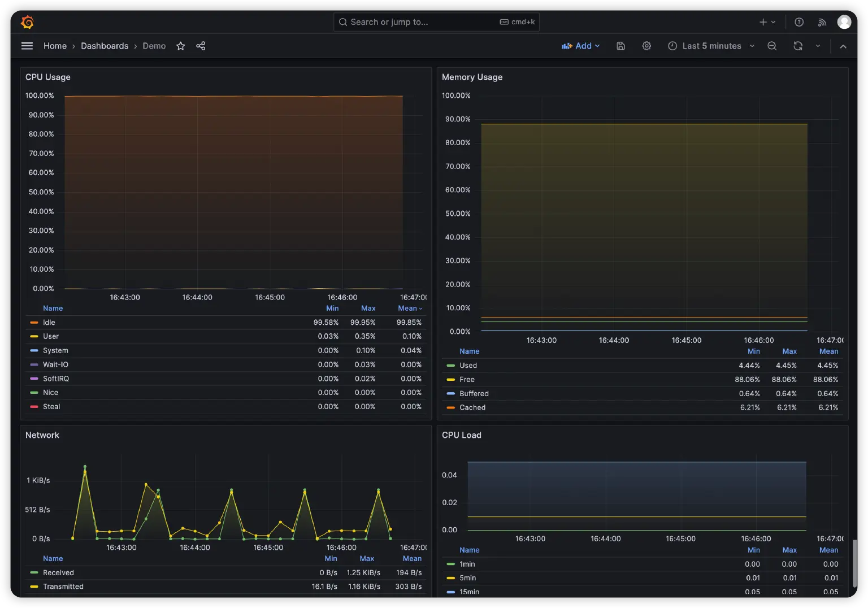The height and width of the screenshot is (608, 868).
Task: Open the refresh interval dropdown arrow
Action: pyautogui.click(x=818, y=46)
